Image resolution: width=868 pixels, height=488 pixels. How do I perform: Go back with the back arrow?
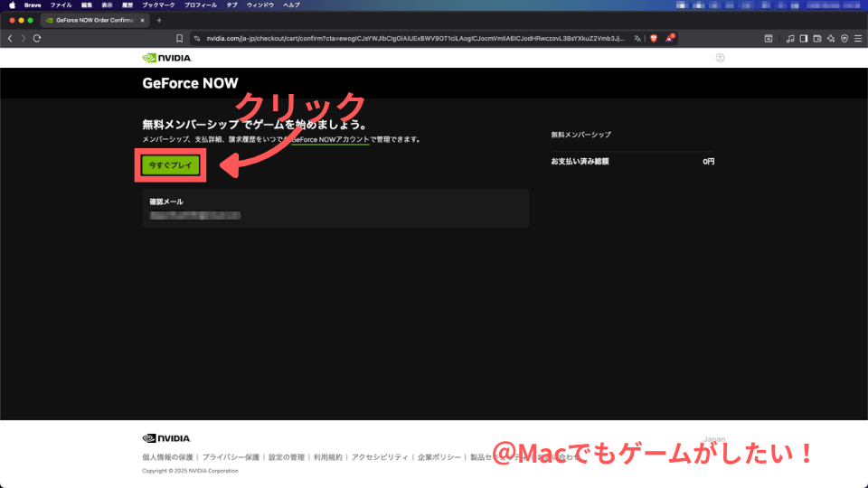click(x=11, y=38)
